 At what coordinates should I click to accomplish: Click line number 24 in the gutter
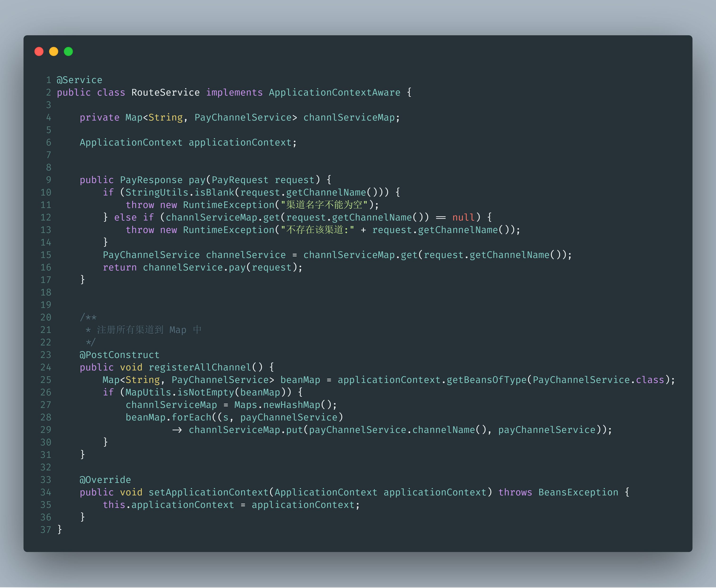pos(46,367)
